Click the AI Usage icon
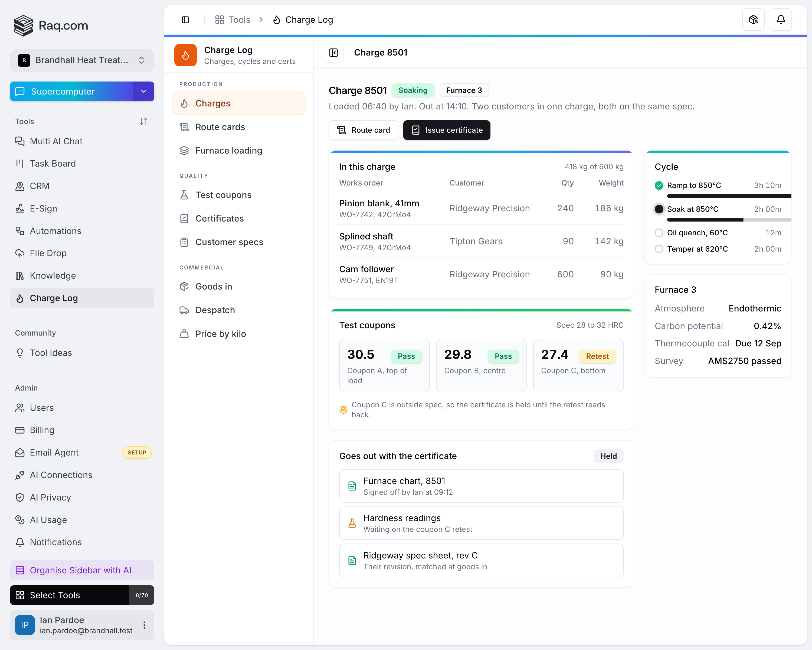This screenshot has height=650, width=812. click(x=20, y=520)
